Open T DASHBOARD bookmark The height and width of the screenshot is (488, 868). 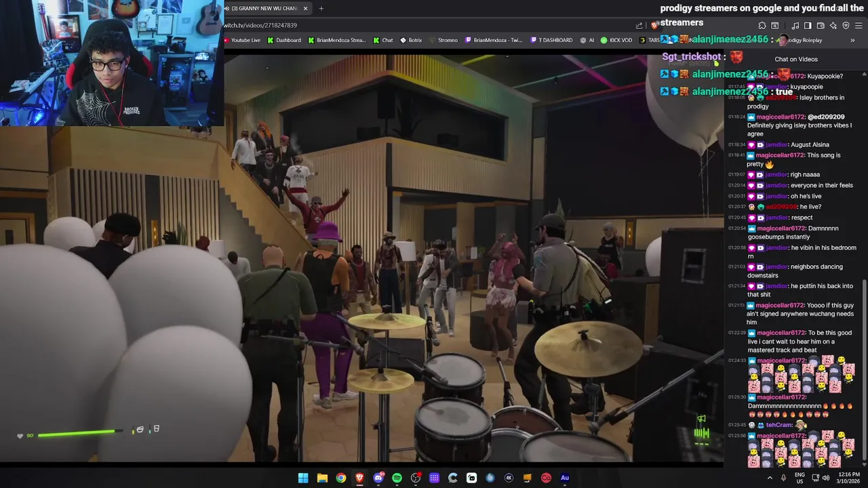coord(551,40)
